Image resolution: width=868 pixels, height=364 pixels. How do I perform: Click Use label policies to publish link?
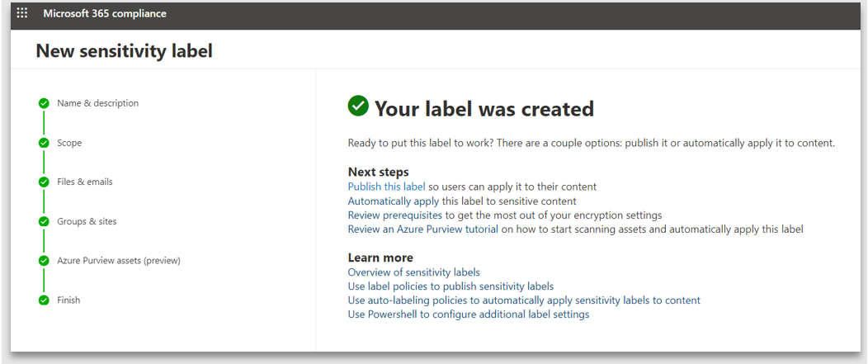(x=451, y=286)
